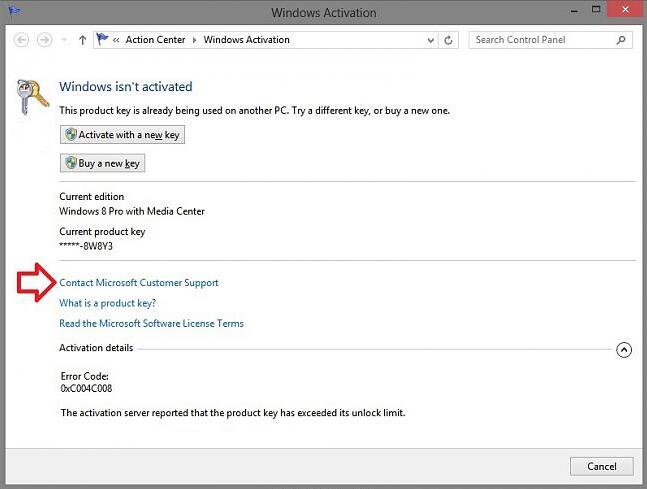Viewport: 647px width, 489px height.
Task: Minimize the Windows Activation window
Action: click(574, 10)
